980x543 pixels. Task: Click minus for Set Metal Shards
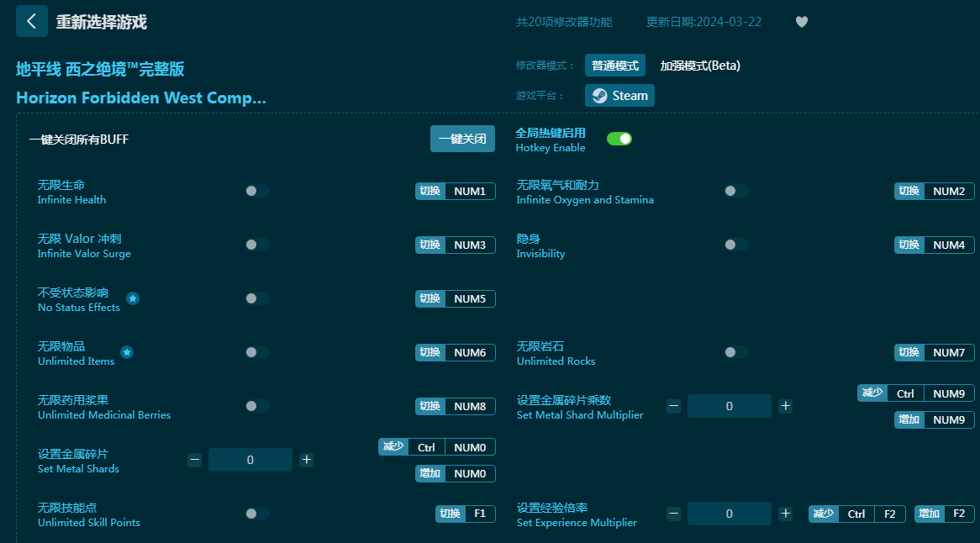(194, 460)
